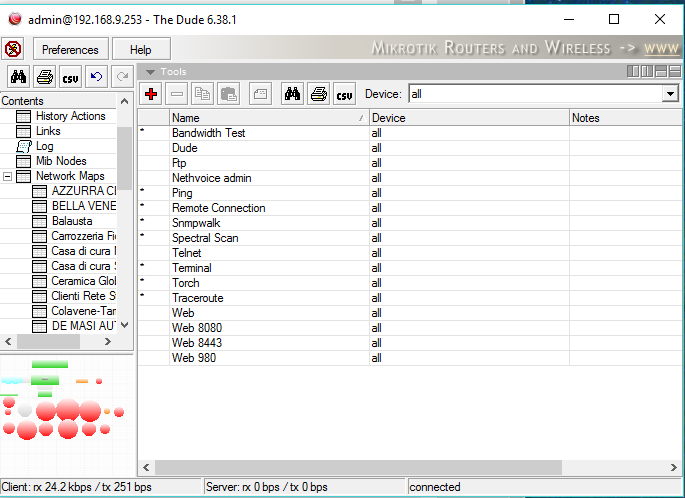Open the Device filter dropdown arrow

pyautogui.click(x=670, y=94)
